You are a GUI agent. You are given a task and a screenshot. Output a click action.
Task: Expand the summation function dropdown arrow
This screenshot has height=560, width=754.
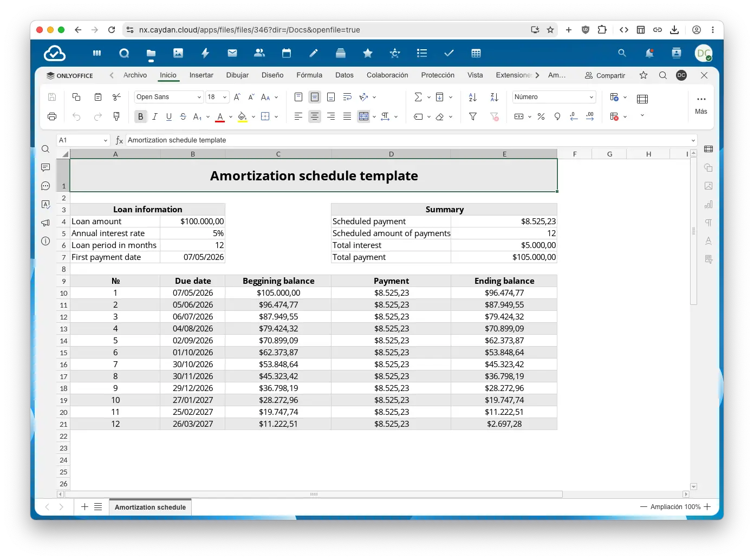(x=428, y=97)
